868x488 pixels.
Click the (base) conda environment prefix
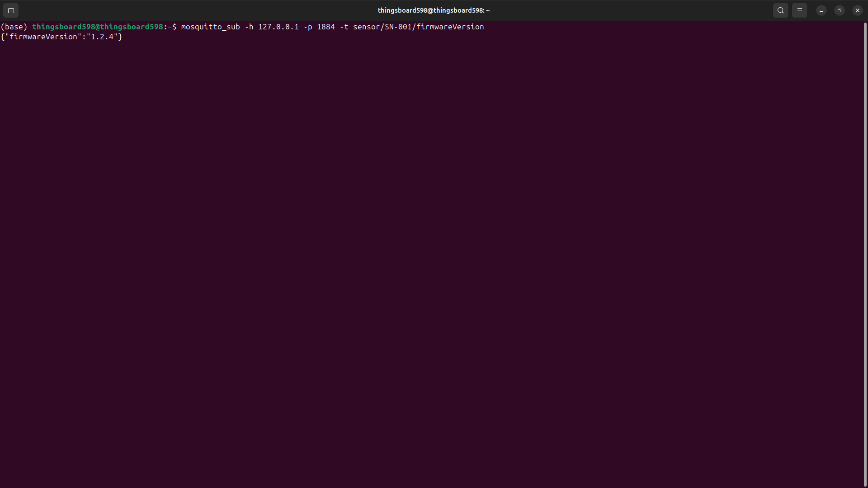[x=14, y=27]
